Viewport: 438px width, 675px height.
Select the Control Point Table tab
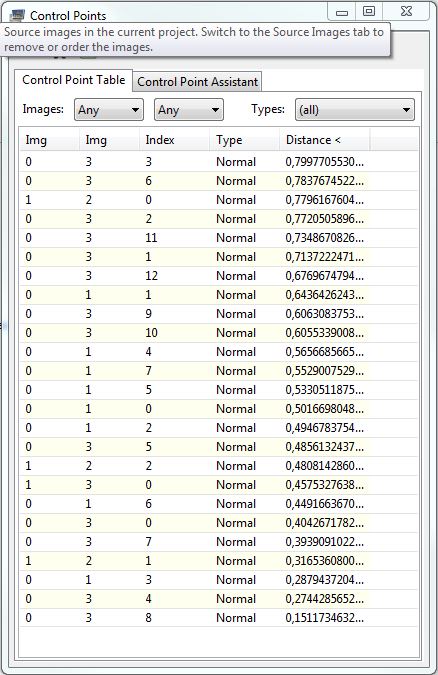pyautogui.click(x=74, y=80)
